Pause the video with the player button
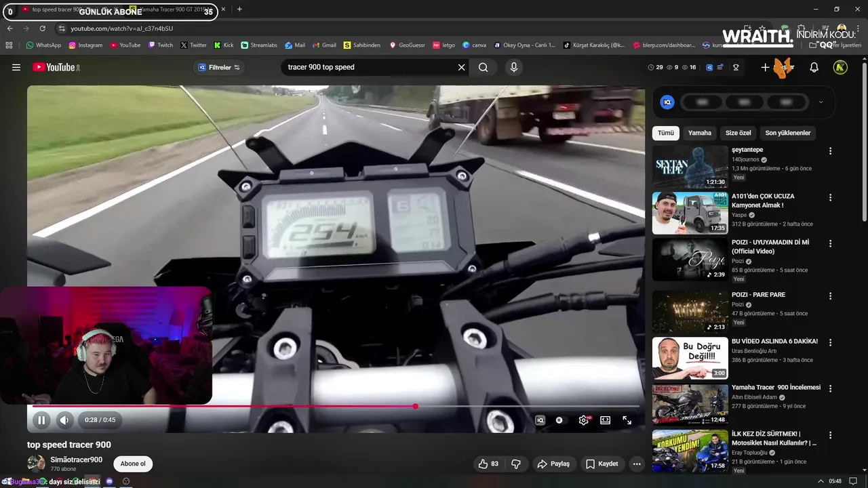The width and height of the screenshot is (868, 488). click(41, 420)
